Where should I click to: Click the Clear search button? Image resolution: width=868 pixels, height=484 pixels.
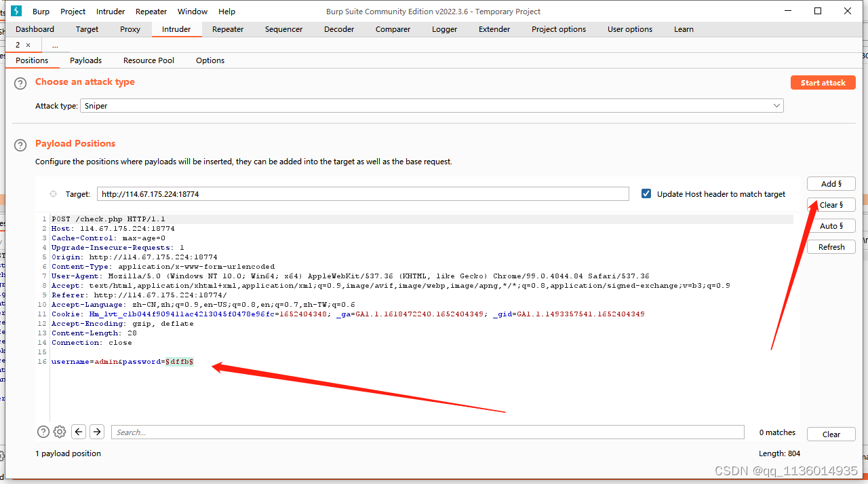tap(831, 434)
